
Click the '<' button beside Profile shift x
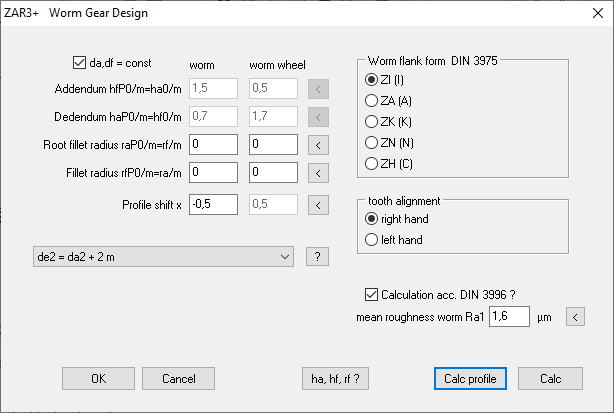tap(317, 206)
